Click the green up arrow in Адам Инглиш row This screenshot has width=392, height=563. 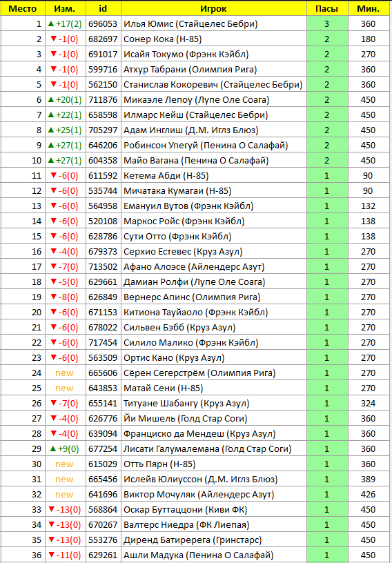point(50,130)
